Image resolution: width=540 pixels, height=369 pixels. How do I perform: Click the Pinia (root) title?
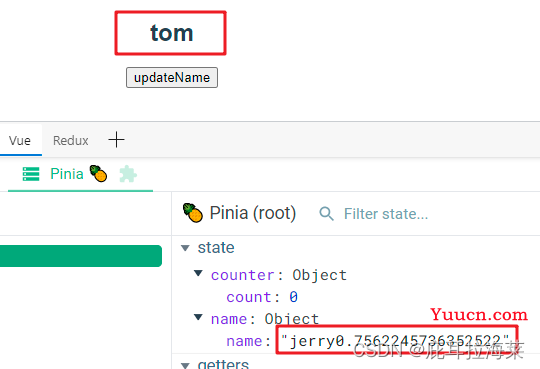point(253,213)
